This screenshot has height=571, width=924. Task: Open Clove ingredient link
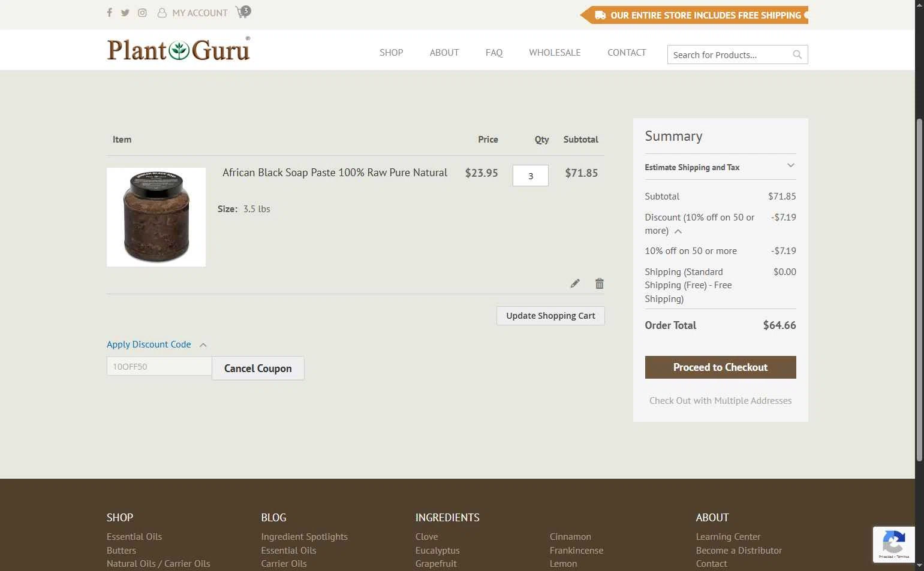(x=426, y=537)
